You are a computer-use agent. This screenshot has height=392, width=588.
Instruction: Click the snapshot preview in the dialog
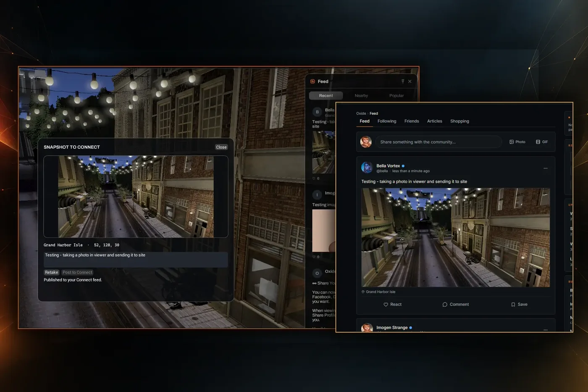click(x=136, y=197)
